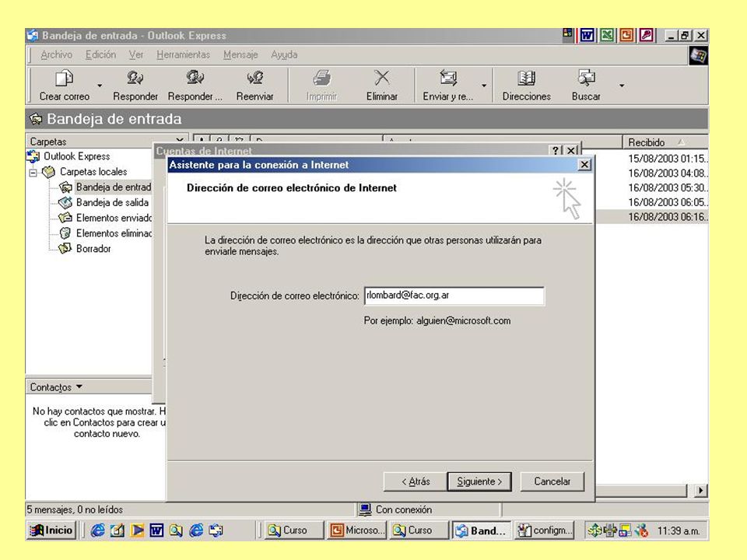Launch Word from the quick launch bar
The width and height of the screenshot is (747, 560).
point(156,530)
